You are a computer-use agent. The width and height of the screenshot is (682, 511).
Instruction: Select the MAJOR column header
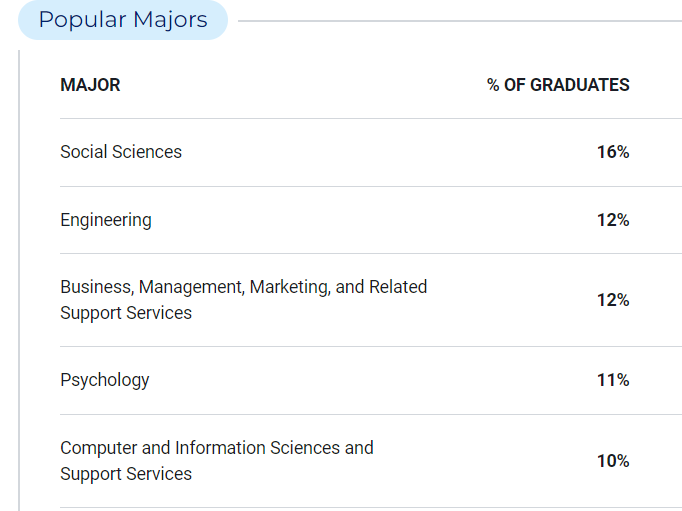(x=90, y=85)
